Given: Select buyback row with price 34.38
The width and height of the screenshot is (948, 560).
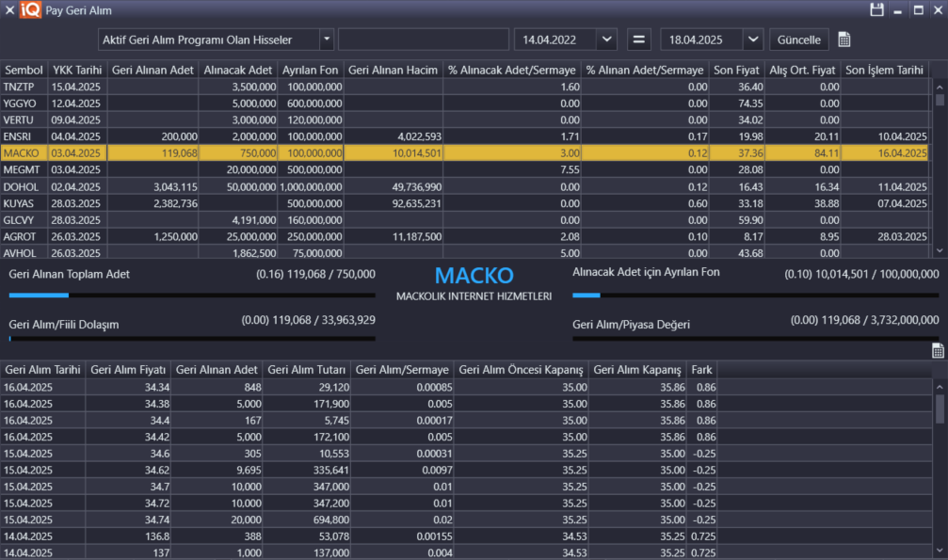Looking at the screenshot, I should (466, 404).
